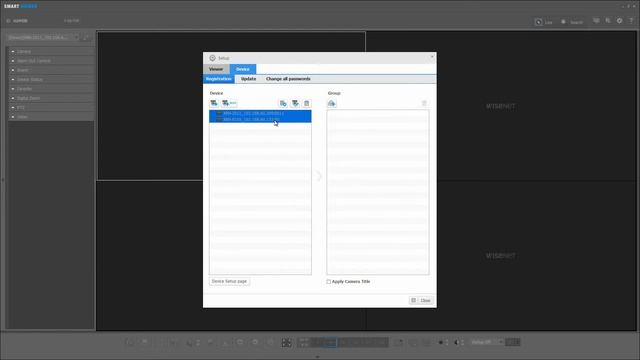
Task: Click the device refresh/edit icon with circle
Action: point(283,103)
